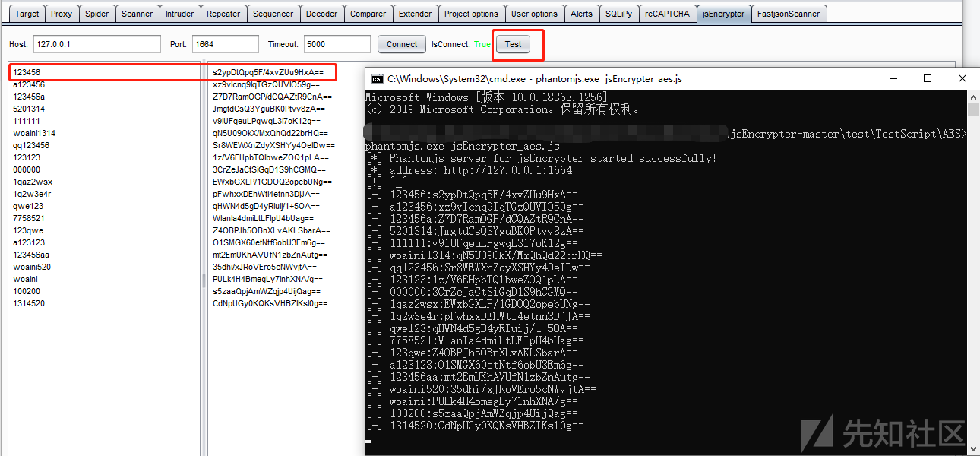Viewport: 980px width, 456px height.
Task: Select result xz9vIcnq9IqTGzQUVlO59g== in right list
Action: 267,84
